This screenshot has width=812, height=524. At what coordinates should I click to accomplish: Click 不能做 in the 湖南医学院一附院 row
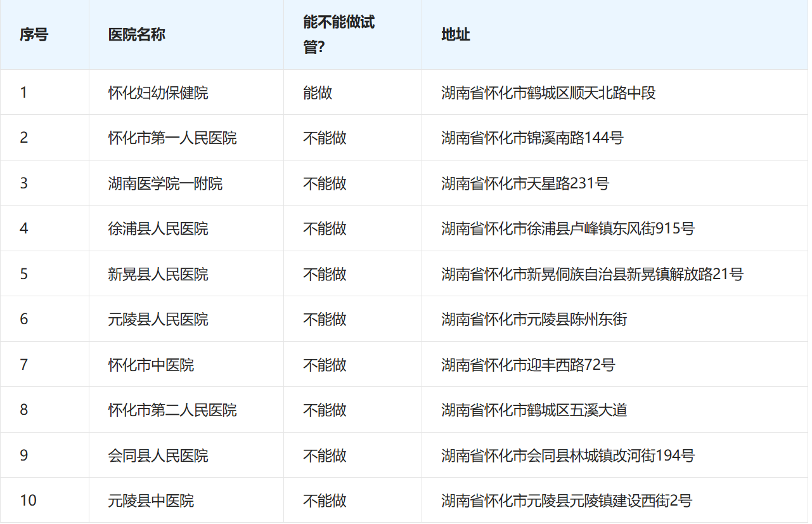point(325,183)
